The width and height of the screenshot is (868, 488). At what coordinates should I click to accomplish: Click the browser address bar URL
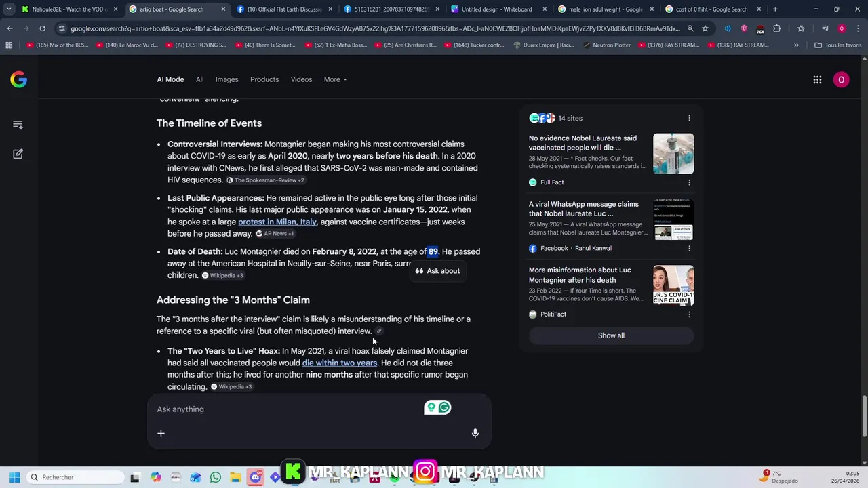[374, 28]
